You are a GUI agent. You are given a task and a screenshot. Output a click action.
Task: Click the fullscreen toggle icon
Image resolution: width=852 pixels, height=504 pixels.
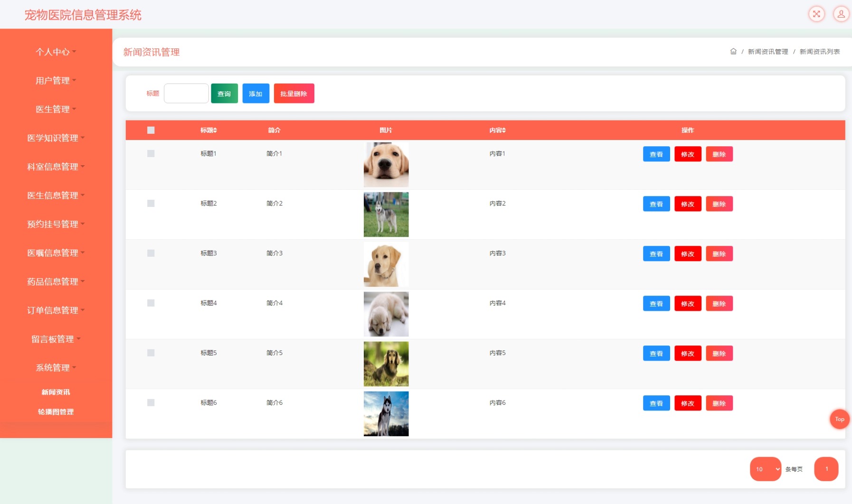[x=816, y=14]
